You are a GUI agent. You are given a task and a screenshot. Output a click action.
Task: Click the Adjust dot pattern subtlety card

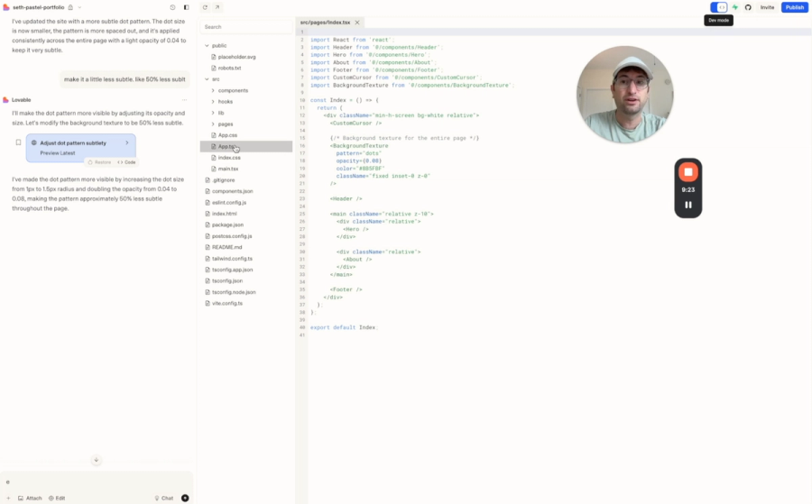coord(81,148)
